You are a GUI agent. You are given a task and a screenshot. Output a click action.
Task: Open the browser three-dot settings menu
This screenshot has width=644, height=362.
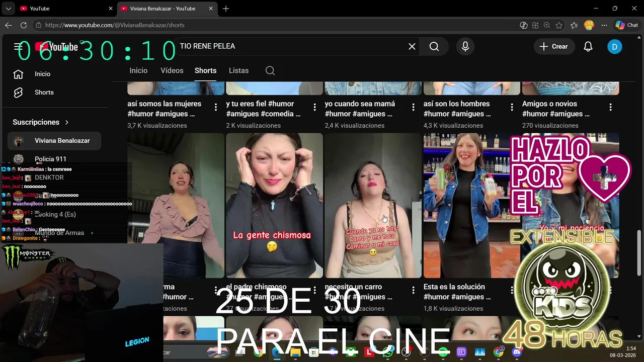coord(605,25)
